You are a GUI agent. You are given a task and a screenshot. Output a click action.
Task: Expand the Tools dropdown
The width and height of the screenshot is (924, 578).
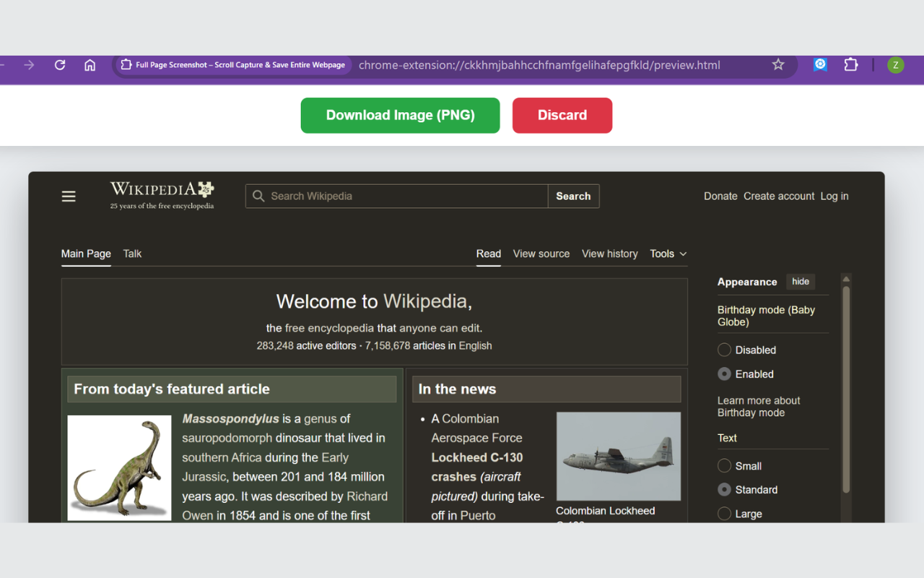[668, 254]
